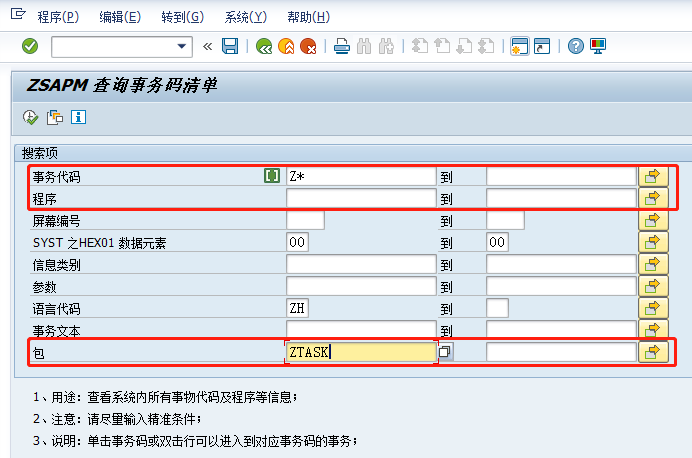This screenshot has height=458, width=692.
Task: Open multiple selection for 包
Action: pos(653,352)
